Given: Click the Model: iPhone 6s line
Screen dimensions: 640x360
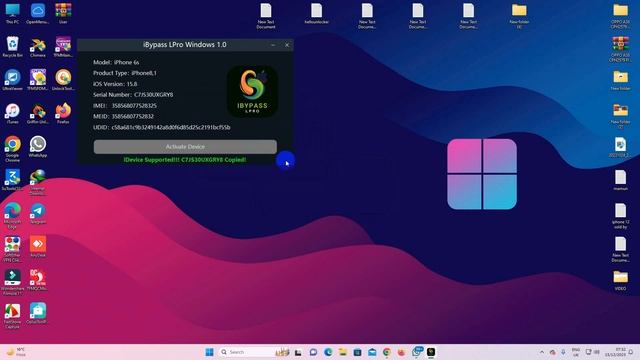Looking at the screenshot, I should click(x=116, y=62).
